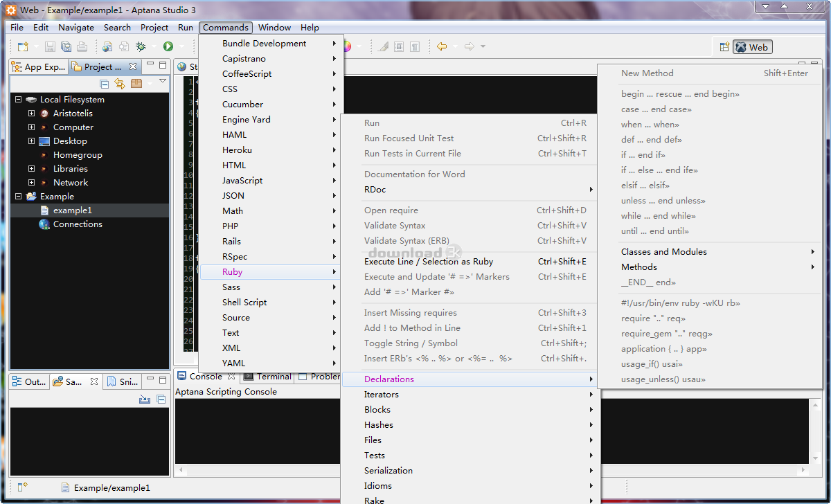This screenshot has width=831, height=504.
Task: Collapse the Local Filesystem node
Action: [19, 100]
